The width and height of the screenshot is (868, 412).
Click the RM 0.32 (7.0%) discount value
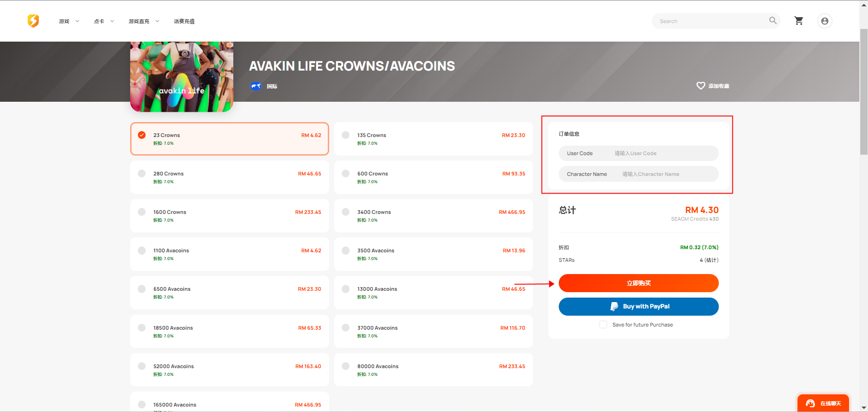coord(699,247)
